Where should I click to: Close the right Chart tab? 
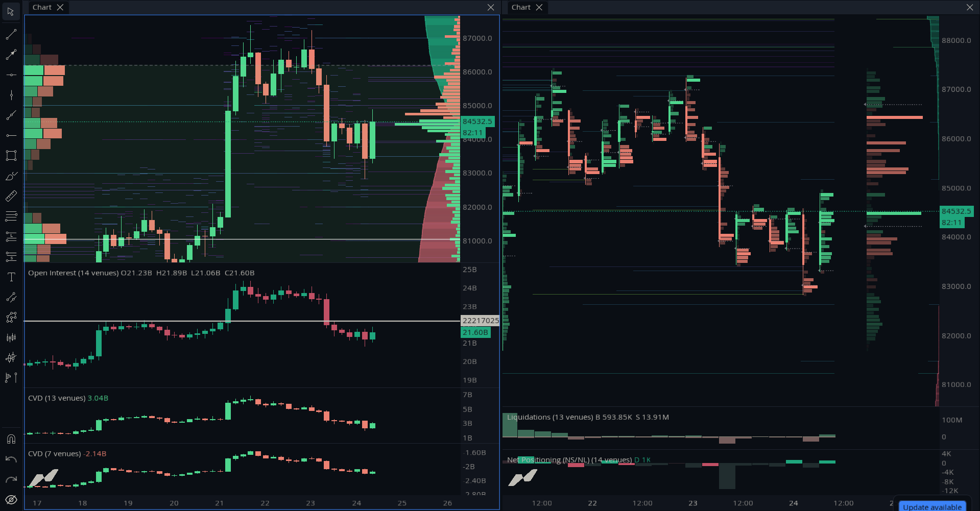(x=539, y=7)
